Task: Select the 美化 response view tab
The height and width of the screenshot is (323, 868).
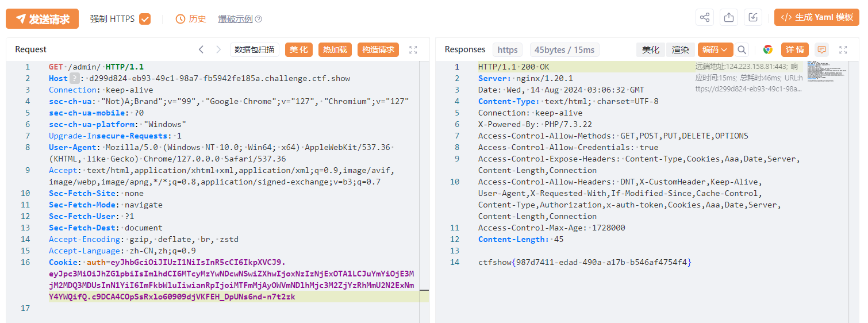Action: point(651,50)
